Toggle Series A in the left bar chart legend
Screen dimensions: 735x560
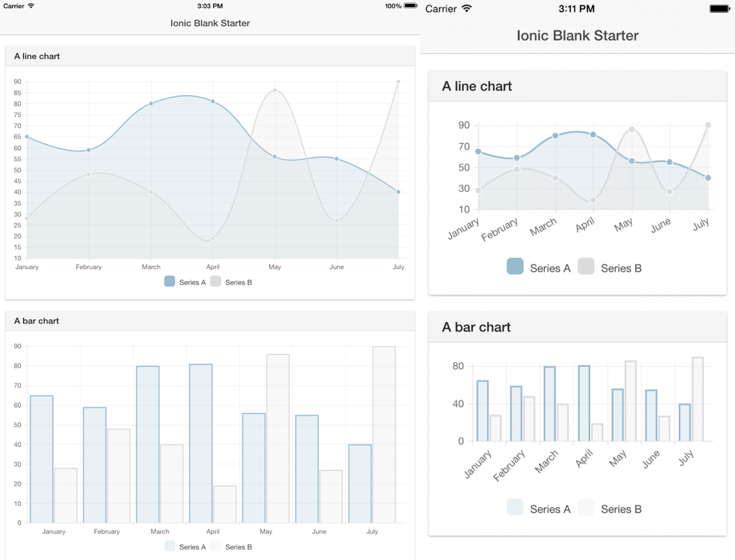(x=169, y=546)
